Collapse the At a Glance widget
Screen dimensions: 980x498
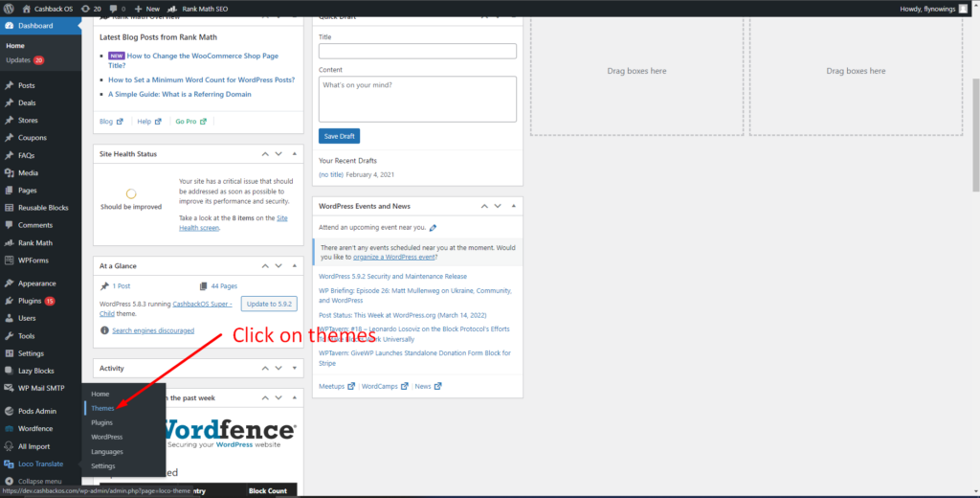(295, 266)
